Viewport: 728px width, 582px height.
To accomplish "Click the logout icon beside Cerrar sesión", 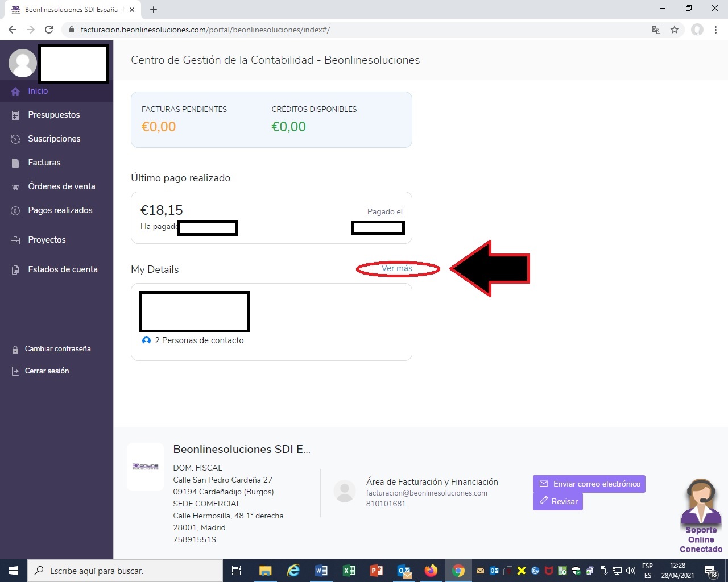I will [x=15, y=371].
